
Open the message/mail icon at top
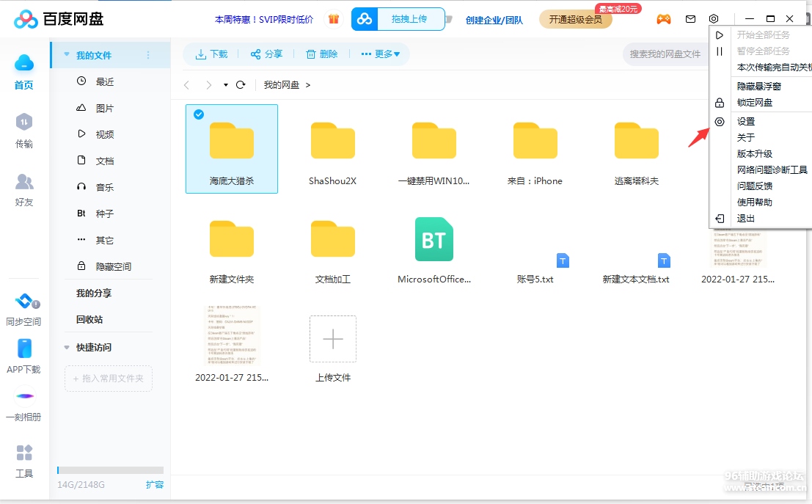[x=690, y=19]
